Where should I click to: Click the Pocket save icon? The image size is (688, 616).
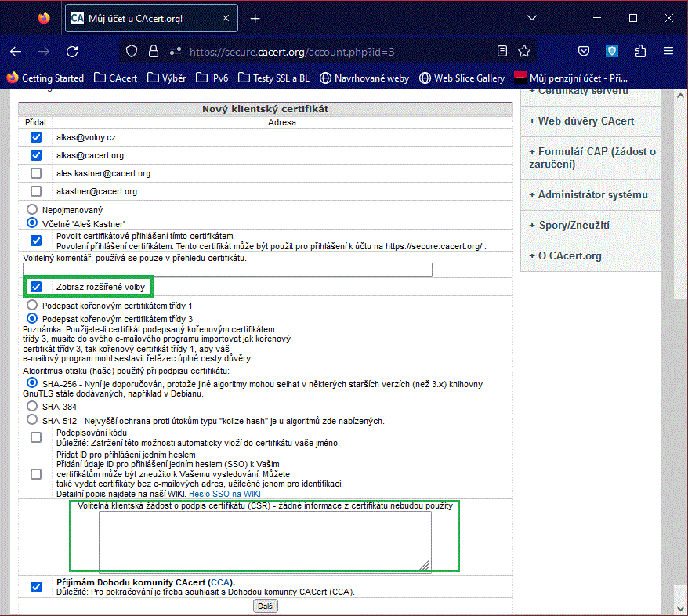pos(584,51)
